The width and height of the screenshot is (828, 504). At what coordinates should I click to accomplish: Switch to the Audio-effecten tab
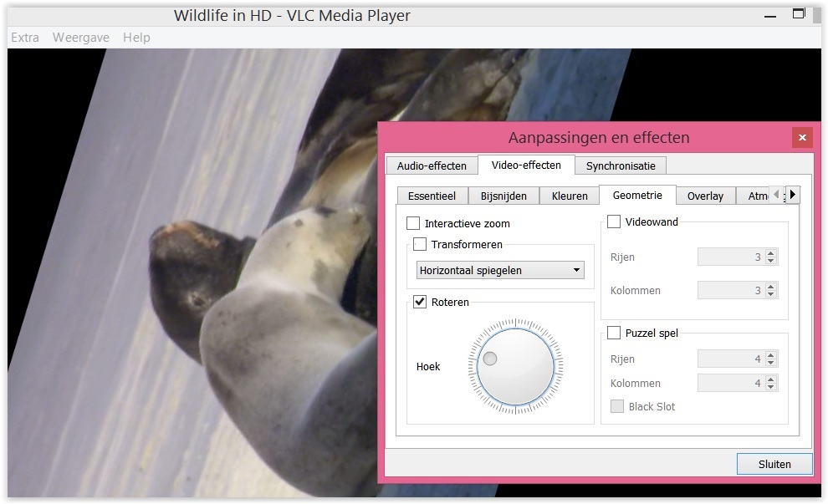click(x=432, y=165)
